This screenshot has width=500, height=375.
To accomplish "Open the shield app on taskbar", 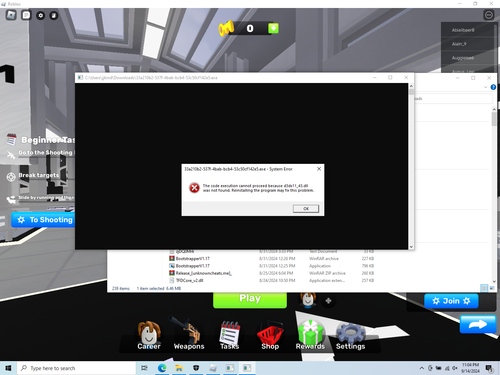I will [x=196, y=368].
